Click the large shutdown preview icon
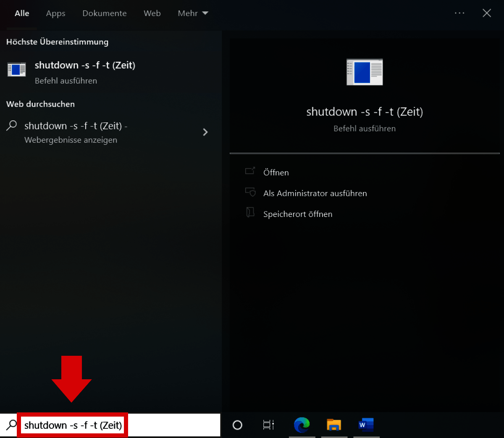This screenshot has width=504, height=438. tap(364, 72)
